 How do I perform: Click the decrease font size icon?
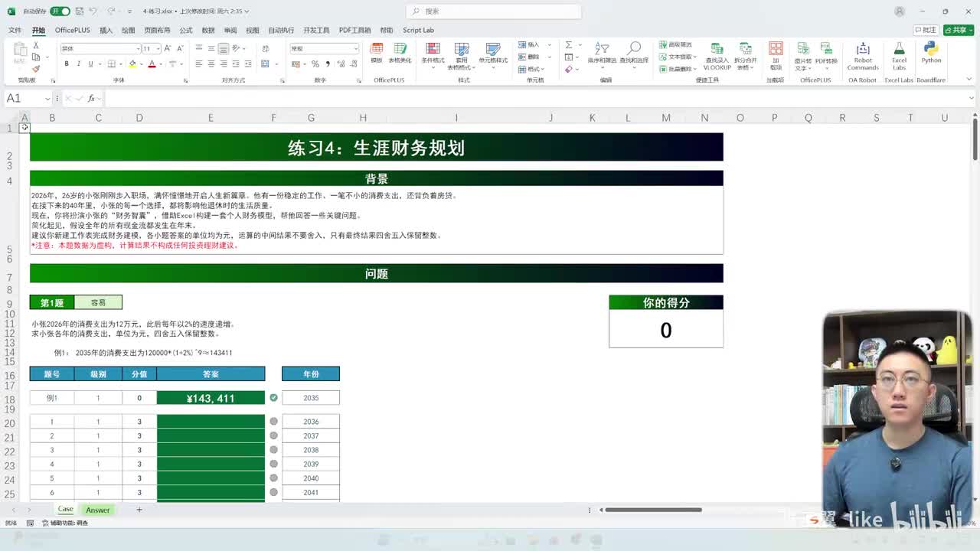[x=180, y=48]
